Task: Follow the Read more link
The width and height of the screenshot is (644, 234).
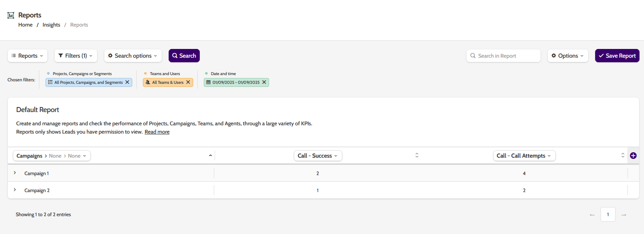Action: pyautogui.click(x=157, y=132)
